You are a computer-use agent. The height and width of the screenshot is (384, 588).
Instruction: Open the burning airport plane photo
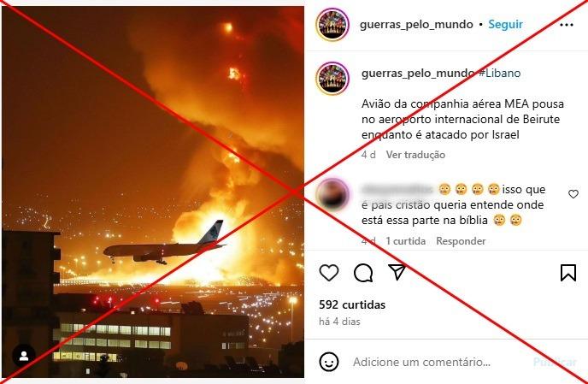click(x=153, y=192)
